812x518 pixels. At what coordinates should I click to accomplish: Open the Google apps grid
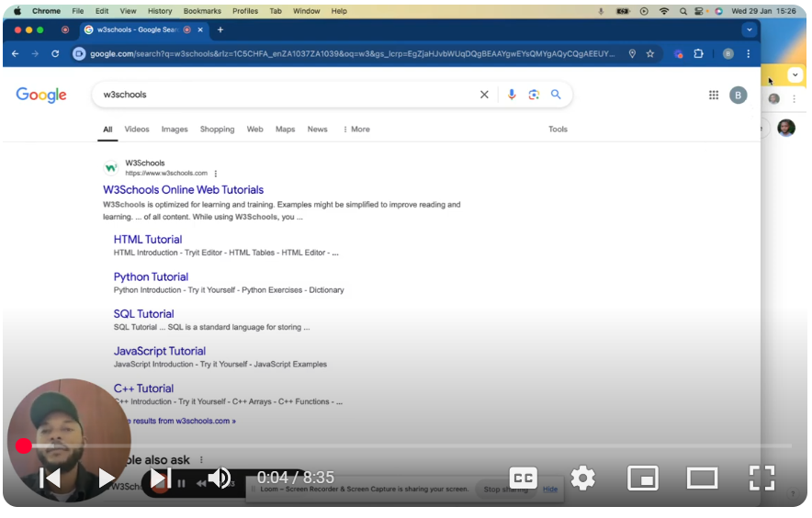[714, 95]
